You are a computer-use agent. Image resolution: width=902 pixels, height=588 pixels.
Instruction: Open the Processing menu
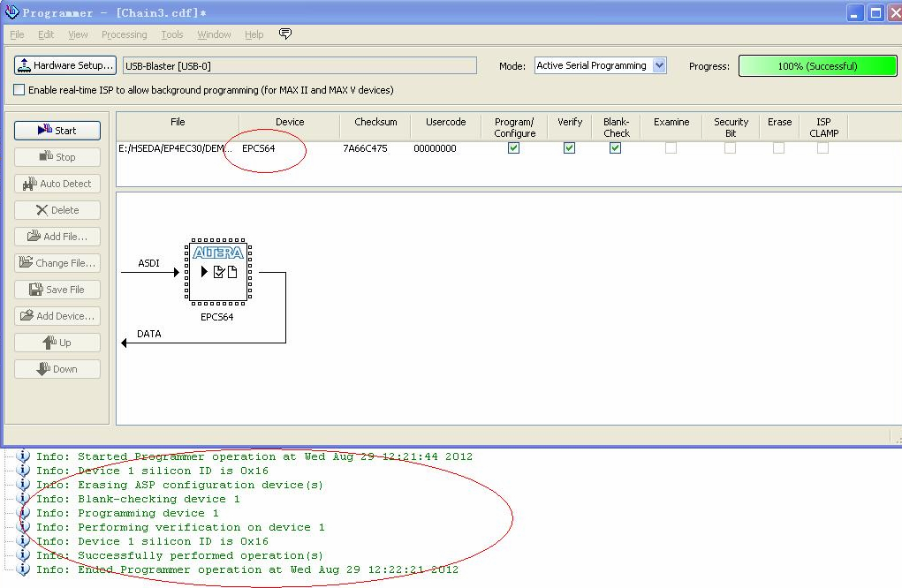point(125,34)
